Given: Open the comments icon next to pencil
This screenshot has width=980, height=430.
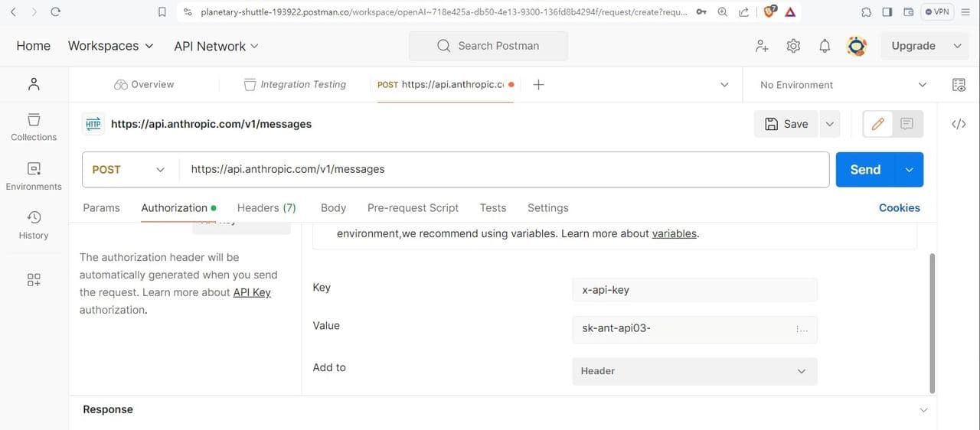Looking at the screenshot, I should pos(907,124).
